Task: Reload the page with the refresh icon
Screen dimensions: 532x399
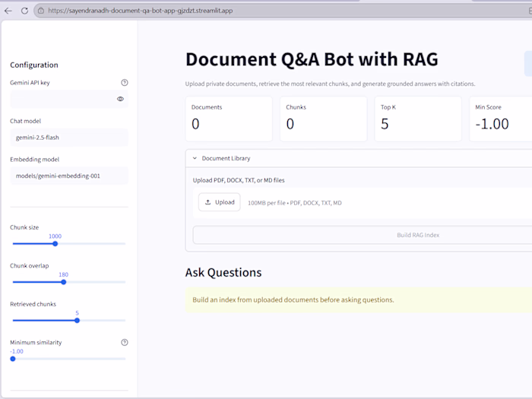Action: (x=24, y=11)
